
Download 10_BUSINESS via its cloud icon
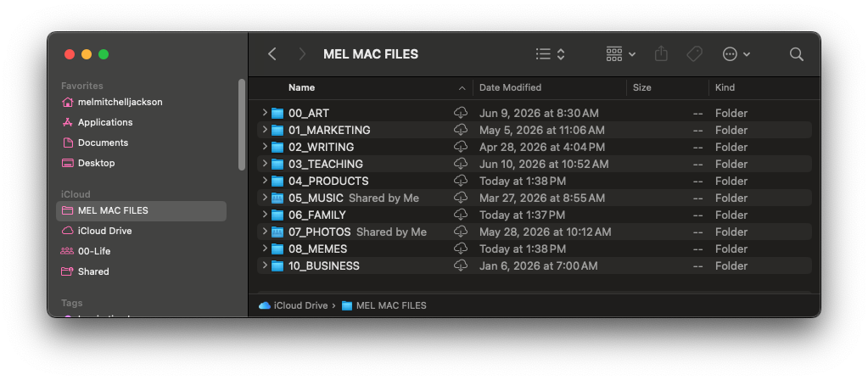click(461, 265)
